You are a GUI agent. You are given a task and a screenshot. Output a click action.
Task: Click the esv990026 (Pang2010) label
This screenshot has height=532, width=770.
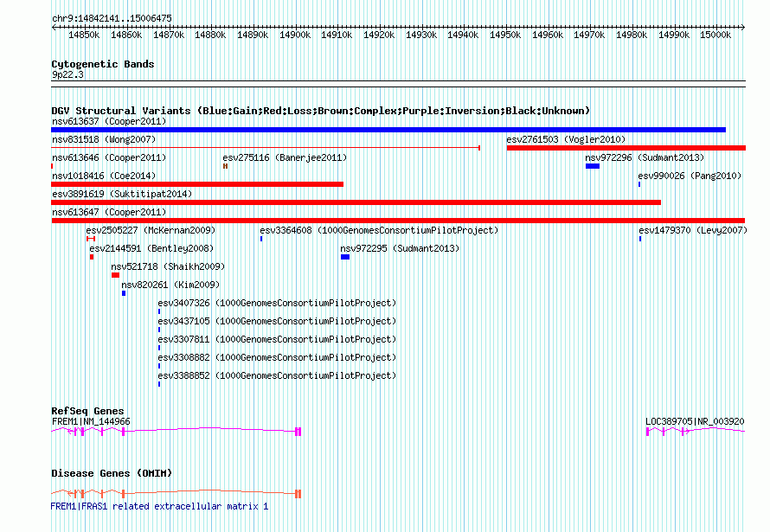690,176
